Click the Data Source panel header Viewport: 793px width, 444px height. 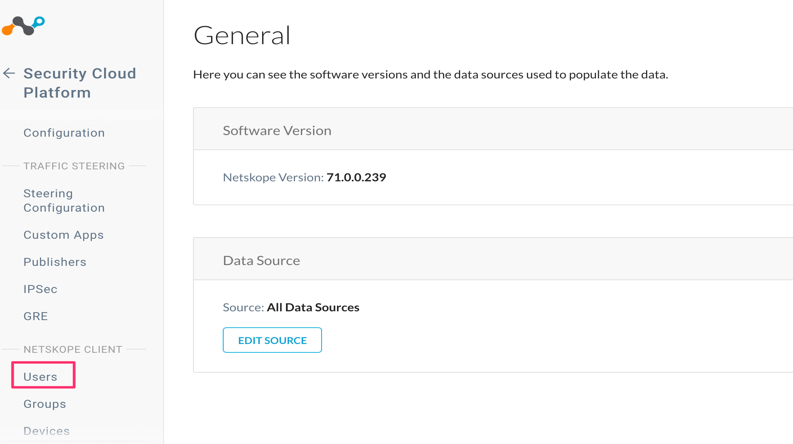pos(261,261)
